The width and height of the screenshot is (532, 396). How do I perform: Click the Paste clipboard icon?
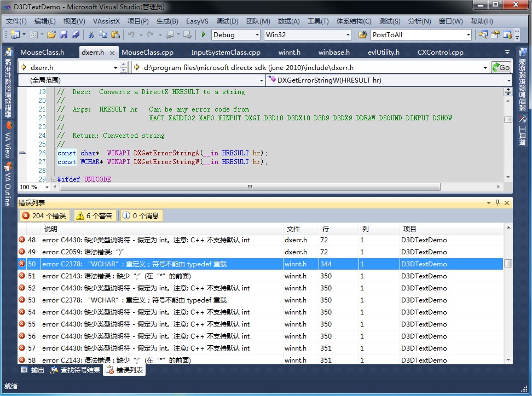[115, 34]
